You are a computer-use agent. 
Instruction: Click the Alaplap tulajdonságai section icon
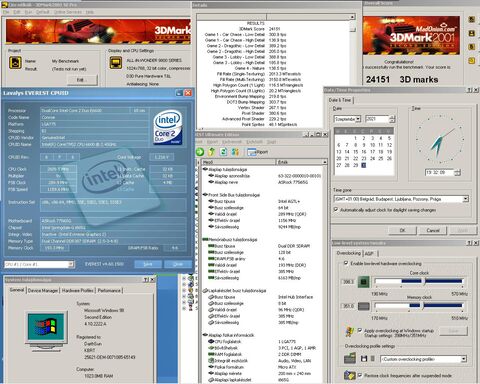pos(205,169)
